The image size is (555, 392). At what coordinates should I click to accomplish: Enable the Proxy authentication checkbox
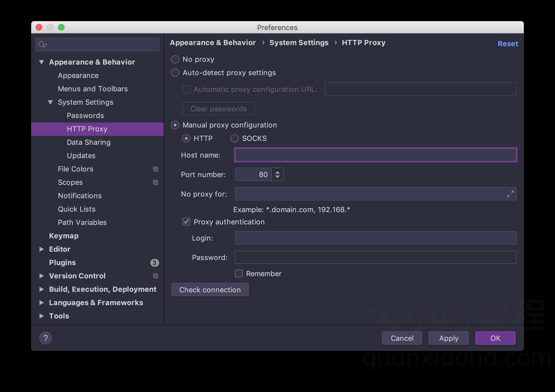click(x=186, y=221)
